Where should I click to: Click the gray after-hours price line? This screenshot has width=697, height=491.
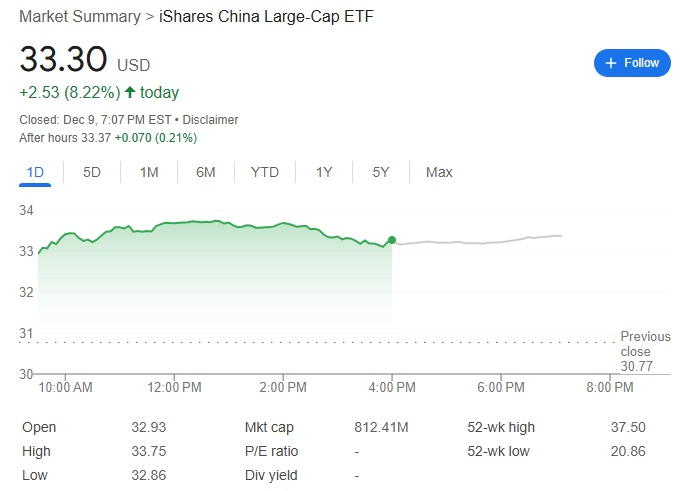tap(480, 241)
